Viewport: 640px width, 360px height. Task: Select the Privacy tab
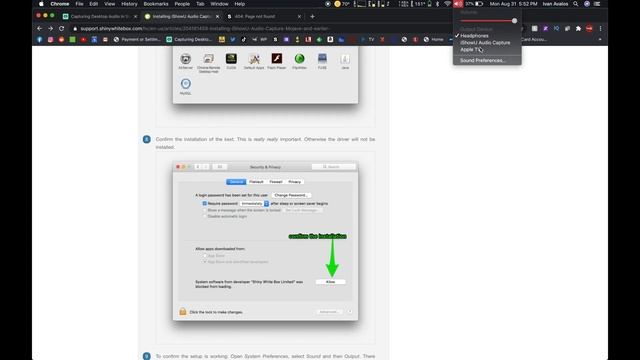[295, 182]
